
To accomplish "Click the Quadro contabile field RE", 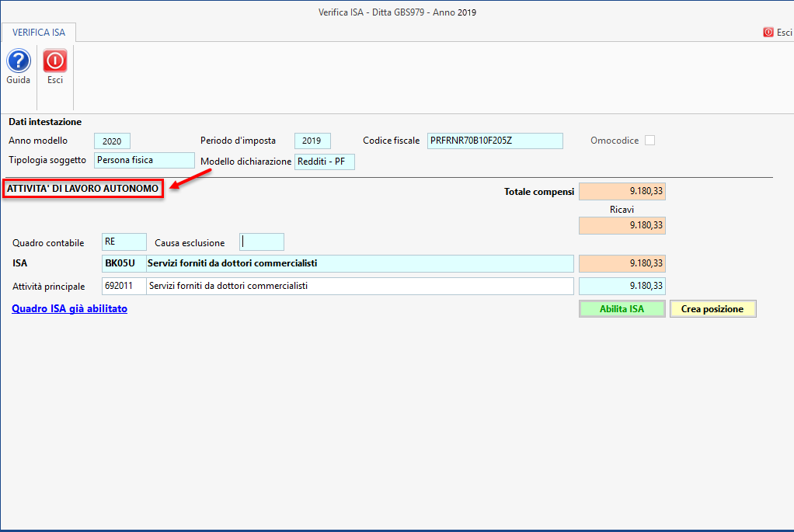I will tap(124, 242).
